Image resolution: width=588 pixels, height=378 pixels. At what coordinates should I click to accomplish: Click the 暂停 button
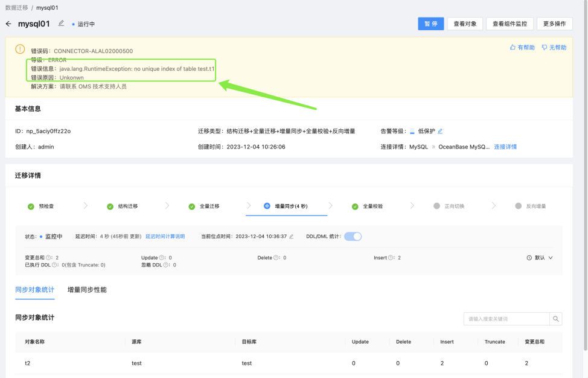coord(431,24)
